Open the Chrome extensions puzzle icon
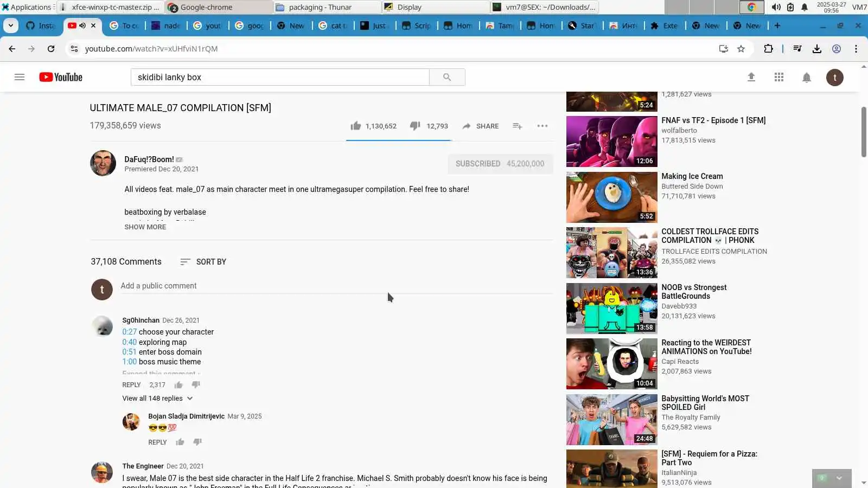Viewport: 868px width, 488px height. pyautogui.click(x=768, y=49)
